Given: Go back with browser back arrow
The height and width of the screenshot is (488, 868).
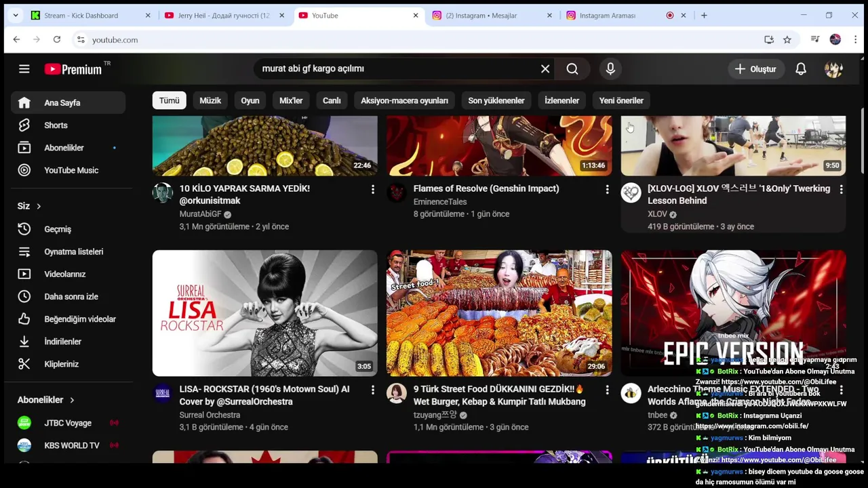Looking at the screenshot, I should coord(16,39).
